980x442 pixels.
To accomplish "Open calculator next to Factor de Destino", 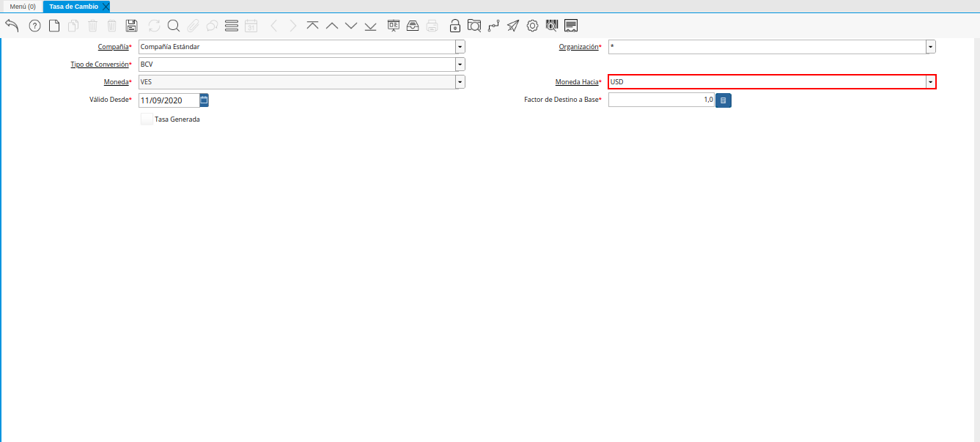I will pyautogui.click(x=723, y=100).
